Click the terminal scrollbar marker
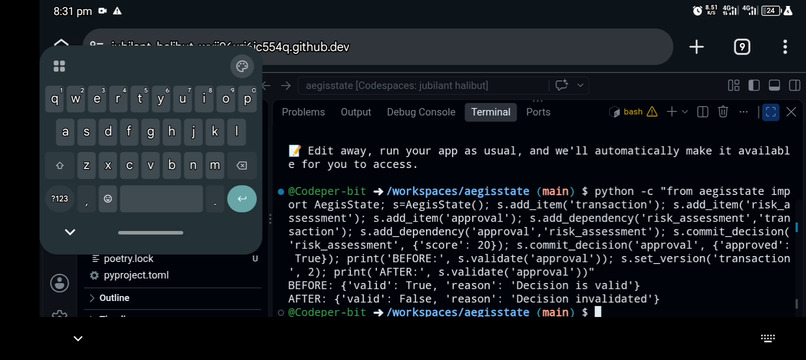 point(797,227)
